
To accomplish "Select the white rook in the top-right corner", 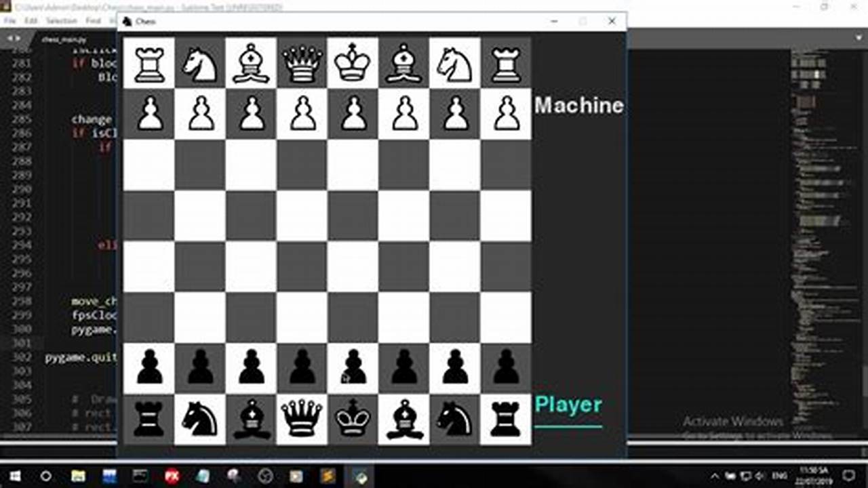I will pyautogui.click(x=506, y=64).
